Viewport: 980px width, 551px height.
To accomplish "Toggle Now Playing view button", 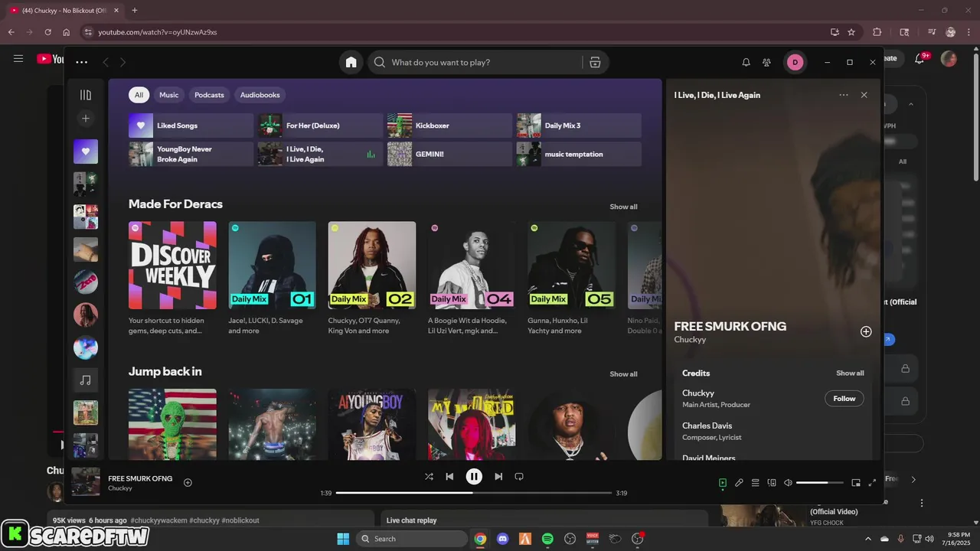I will point(722,483).
